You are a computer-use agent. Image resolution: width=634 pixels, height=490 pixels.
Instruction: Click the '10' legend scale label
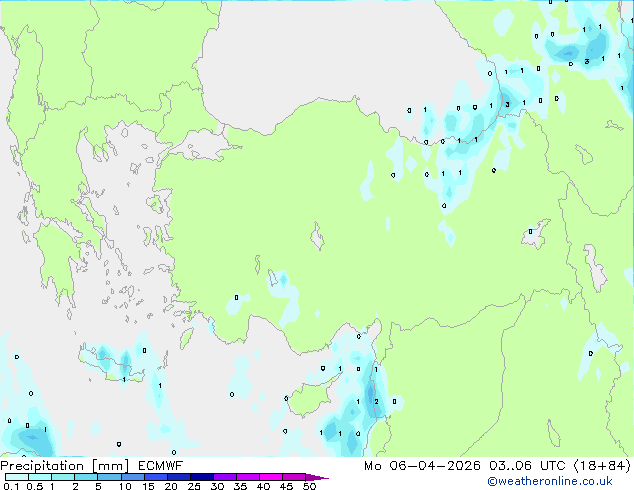tap(125, 486)
